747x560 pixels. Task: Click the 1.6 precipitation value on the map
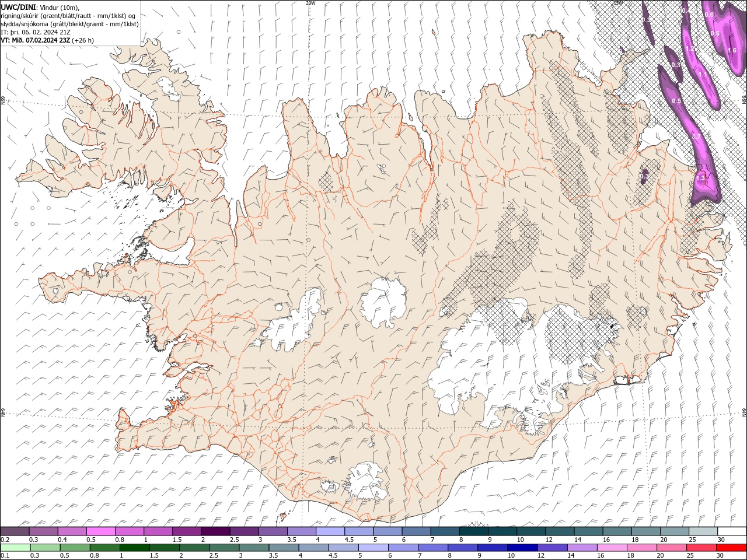point(732,50)
